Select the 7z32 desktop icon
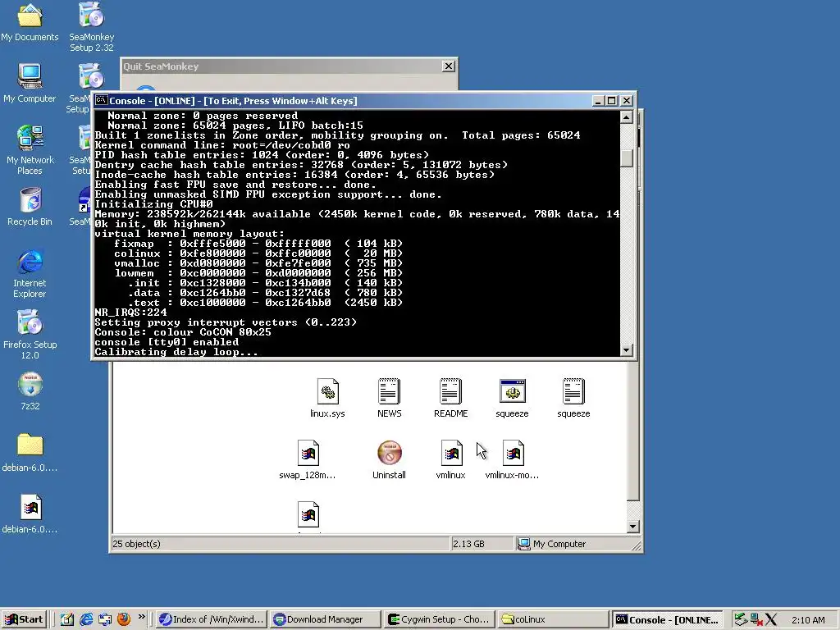 pyautogui.click(x=30, y=391)
